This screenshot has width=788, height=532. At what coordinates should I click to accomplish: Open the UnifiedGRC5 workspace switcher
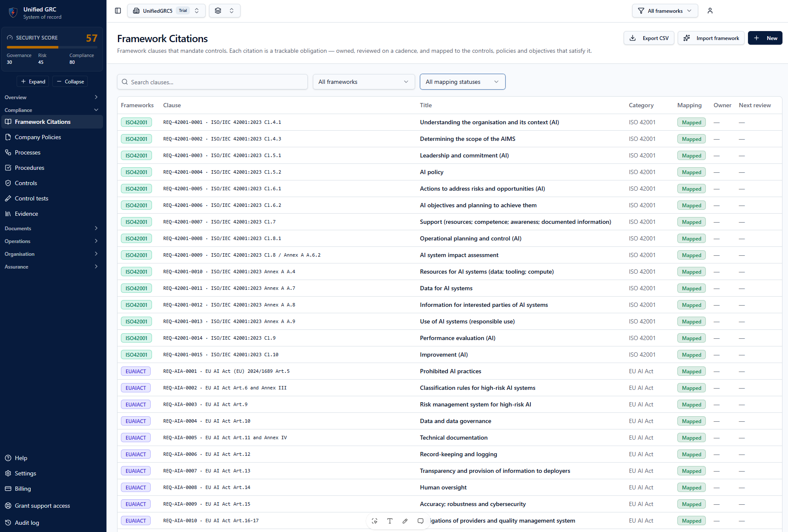[166, 11]
